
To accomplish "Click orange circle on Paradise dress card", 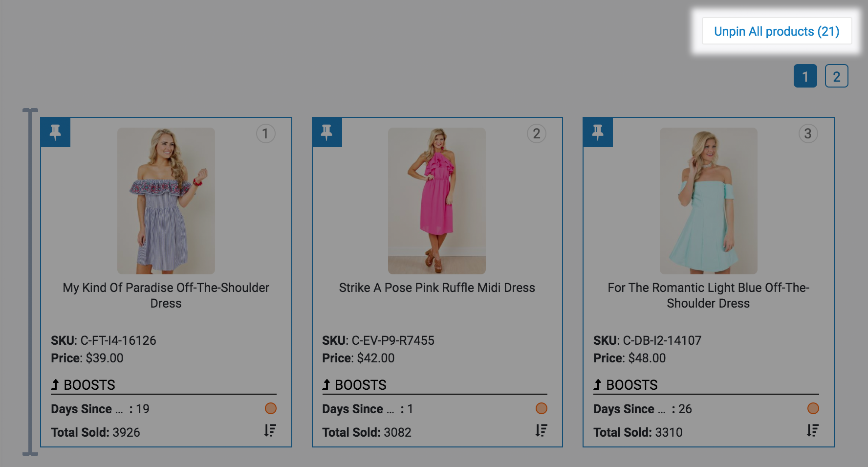I will (271, 408).
